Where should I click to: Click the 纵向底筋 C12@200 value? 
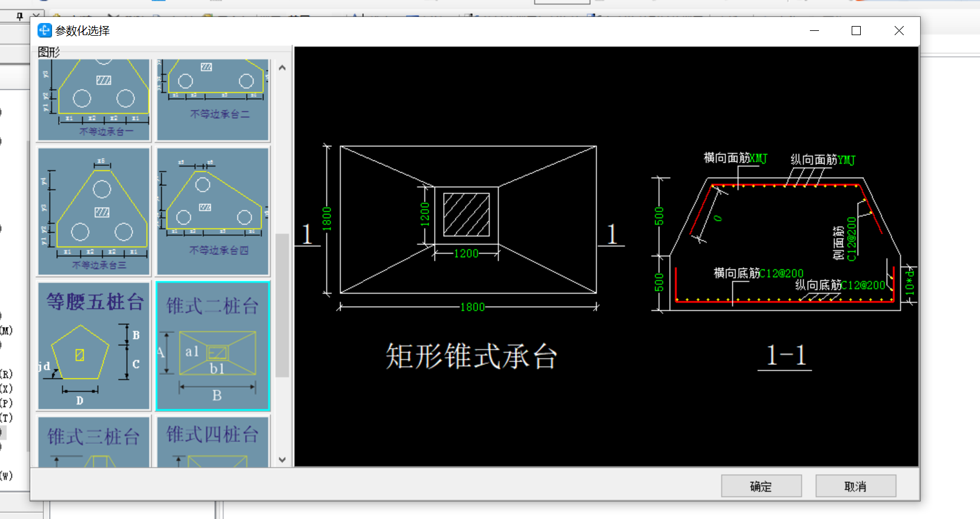863,285
